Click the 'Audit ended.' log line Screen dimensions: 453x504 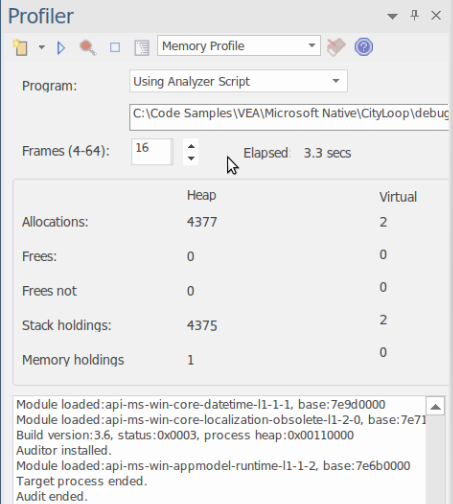click(52, 496)
